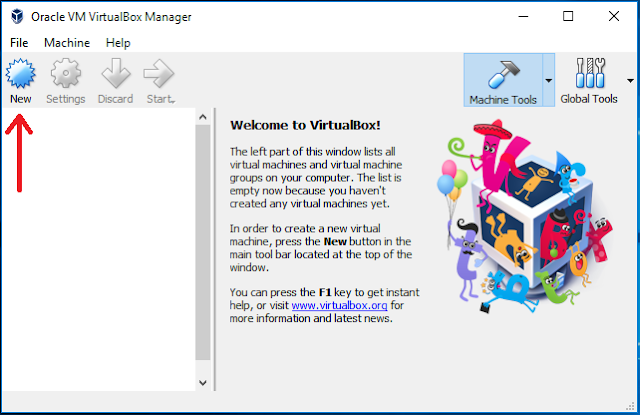
Task: Click the VM list scroll up arrow
Action: 203,117
